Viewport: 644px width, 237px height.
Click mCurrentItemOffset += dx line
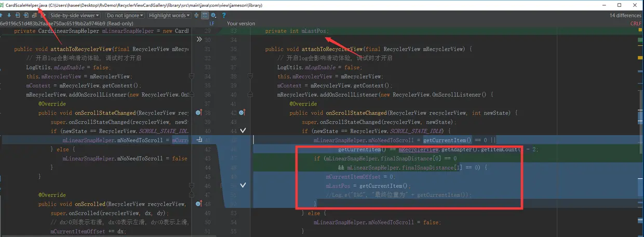tap(88, 231)
